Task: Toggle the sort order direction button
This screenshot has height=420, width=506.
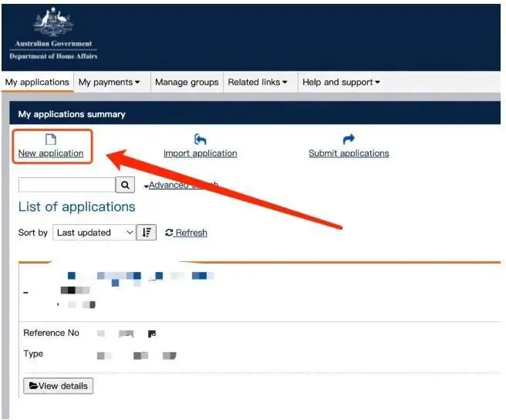Action: click(x=147, y=233)
